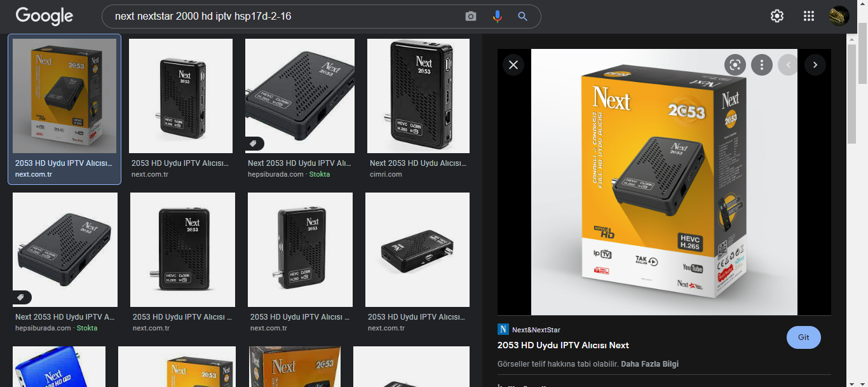
Task: Open Google settings gear
Action: tap(777, 17)
